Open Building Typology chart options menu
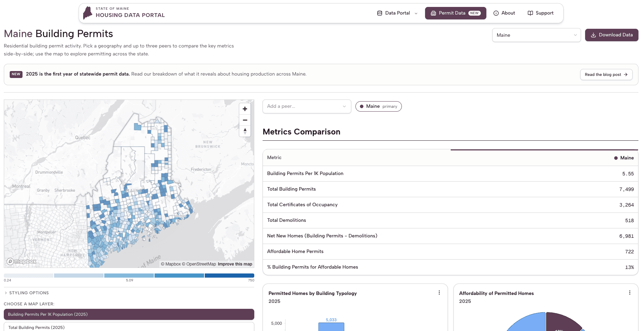The width and height of the screenshot is (644, 331). coord(439,293)
